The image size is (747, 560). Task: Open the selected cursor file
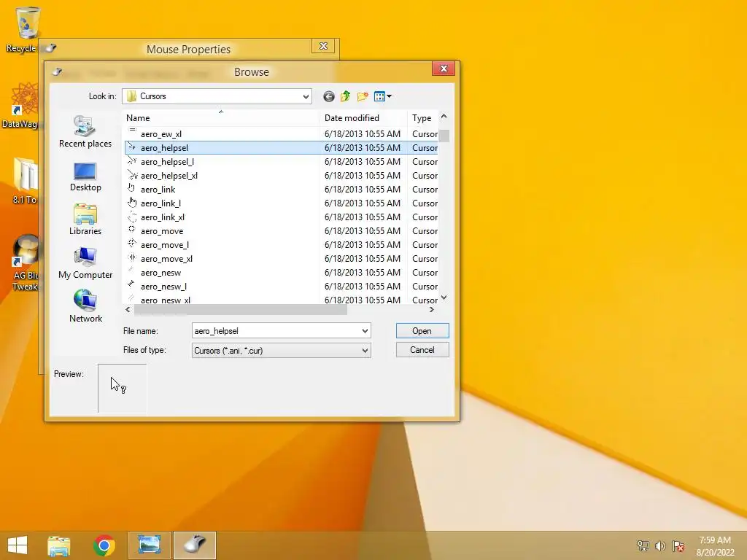(422, 331)
